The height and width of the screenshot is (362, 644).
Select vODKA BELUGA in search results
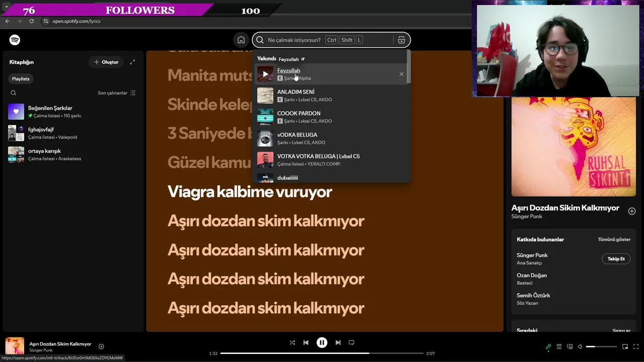(x=332, y=138)
